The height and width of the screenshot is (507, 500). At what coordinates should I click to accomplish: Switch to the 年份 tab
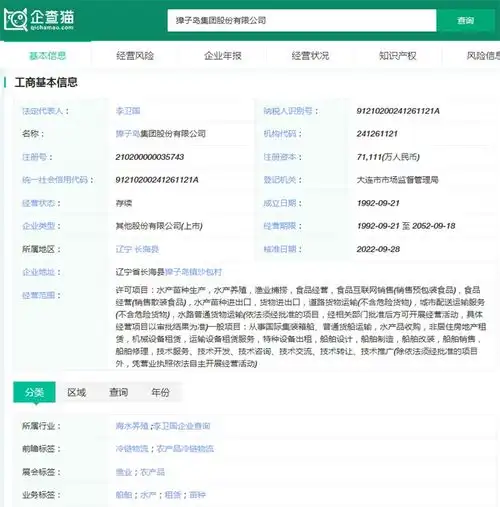point(160,392)
